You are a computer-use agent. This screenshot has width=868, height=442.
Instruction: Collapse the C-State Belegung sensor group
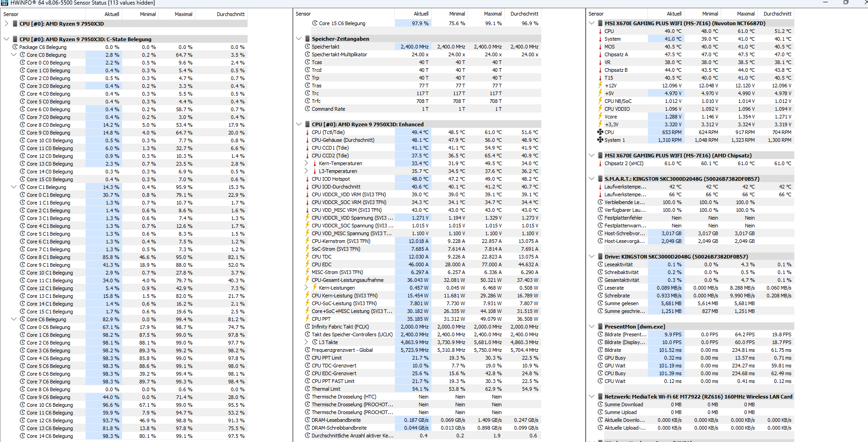pyautogui.click(x=6, y=39)
